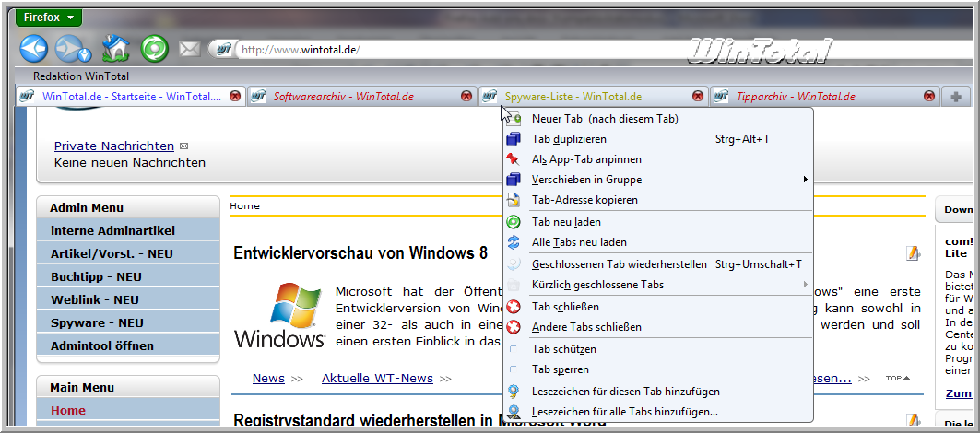Click the blue Back arrow button
The width and height of the screenshot is (980, 433).
(x=34, y=49)
